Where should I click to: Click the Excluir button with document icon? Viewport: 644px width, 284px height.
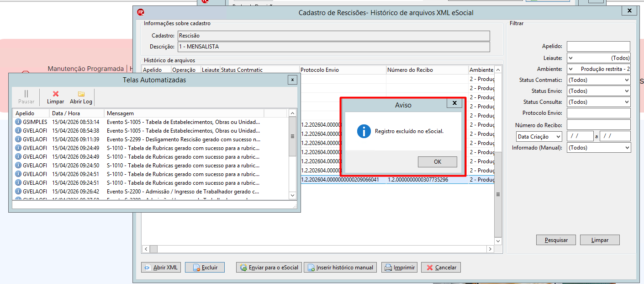(205, 268)
